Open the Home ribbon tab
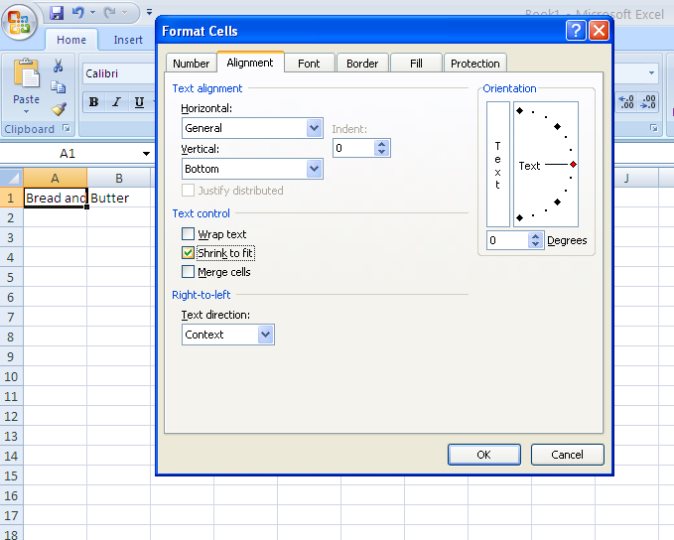 [71, 40]
